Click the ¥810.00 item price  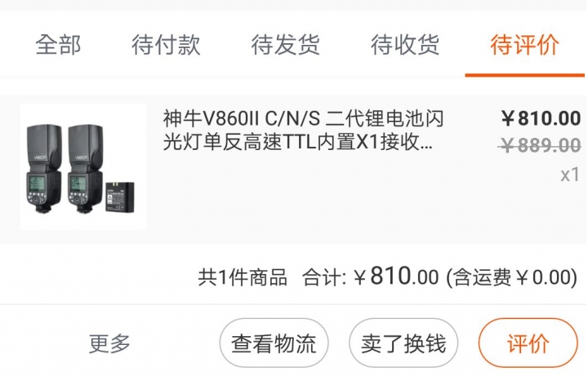coord(541,118)
